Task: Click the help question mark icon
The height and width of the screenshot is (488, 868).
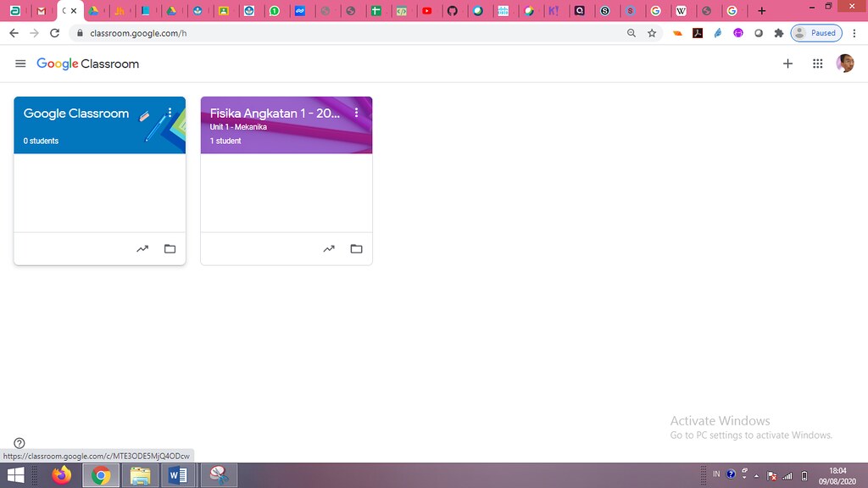Action: tap(19, 442)
